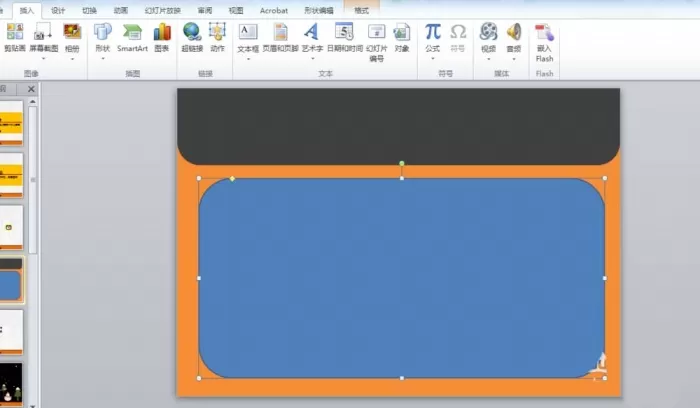Screen dimensions: 700x408
Task: Click the Symbol (符号) omega icon
Action: pyautogui.click(x=458, y=32)
